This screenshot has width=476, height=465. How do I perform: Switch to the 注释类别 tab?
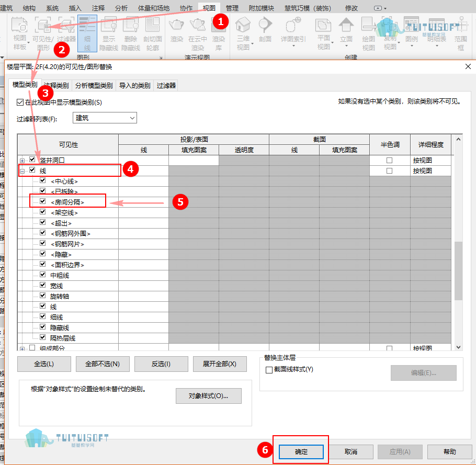(x=56, y=86)
